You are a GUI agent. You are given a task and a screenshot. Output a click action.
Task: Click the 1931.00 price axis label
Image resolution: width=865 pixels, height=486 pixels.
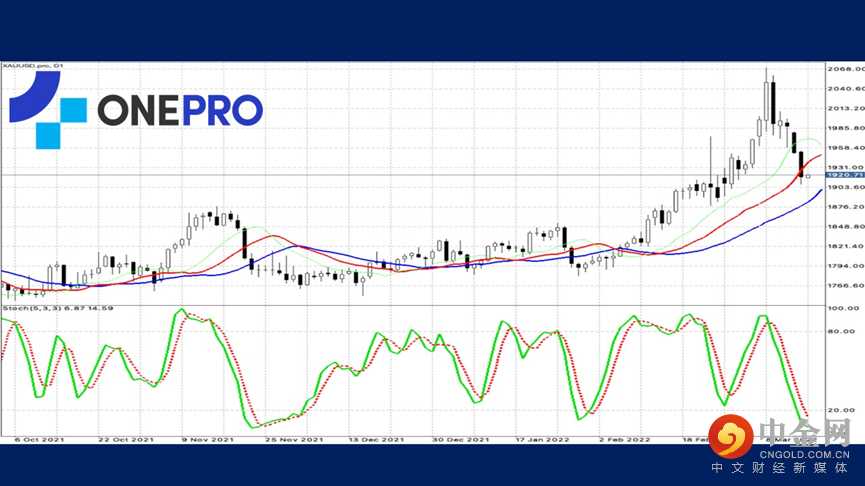[846, 167]
